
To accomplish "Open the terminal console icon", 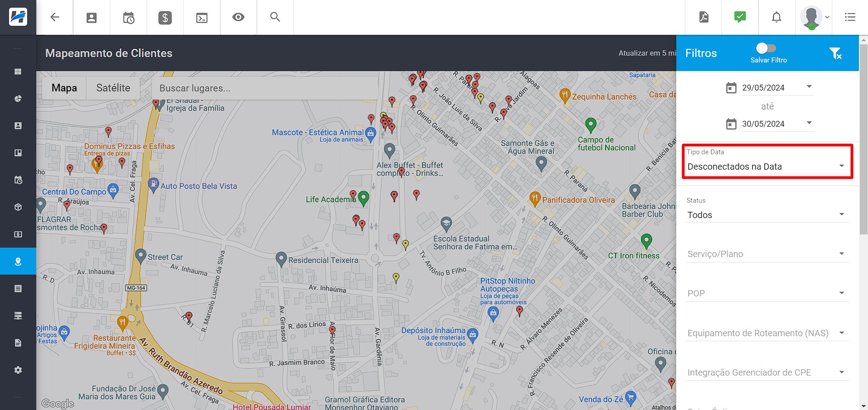I will pyautogui.click(x=202, y=18).
